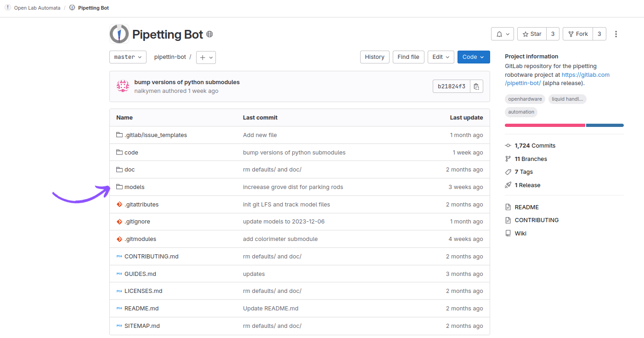
Task: Click the code folder icon
Action: pos(119,152)
